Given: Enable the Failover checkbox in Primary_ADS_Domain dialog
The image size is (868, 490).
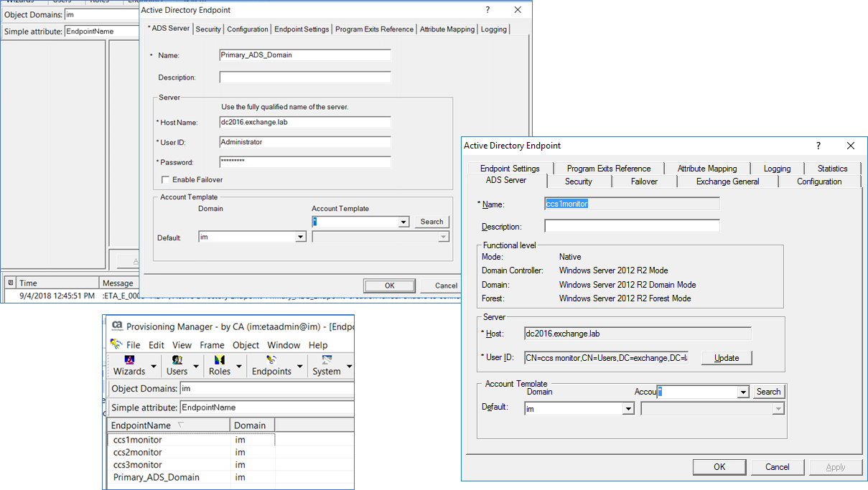Looking at the screenshot, I should 166,179.
